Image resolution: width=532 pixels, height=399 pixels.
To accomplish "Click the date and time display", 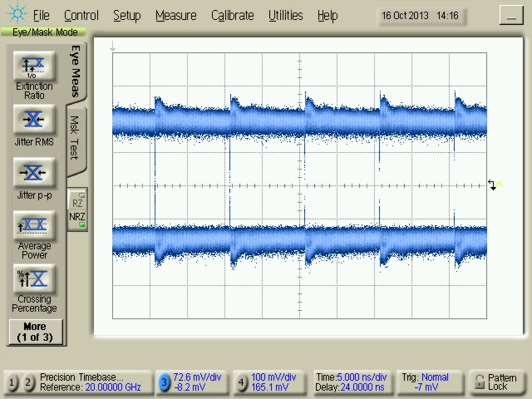I will [x=421, y=16].
